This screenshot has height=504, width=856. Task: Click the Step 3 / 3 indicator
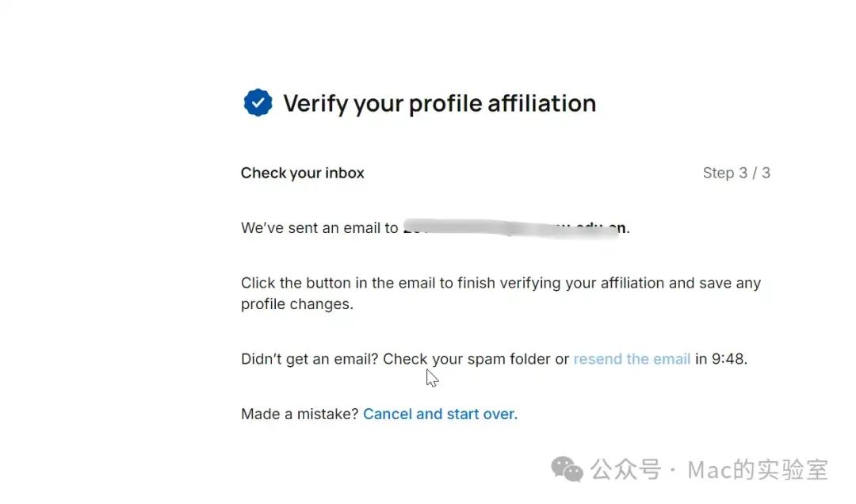(736, 173)
